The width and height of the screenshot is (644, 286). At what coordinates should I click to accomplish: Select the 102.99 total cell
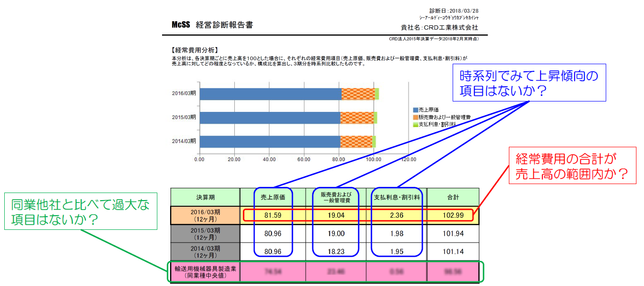[x=453, y=215]
